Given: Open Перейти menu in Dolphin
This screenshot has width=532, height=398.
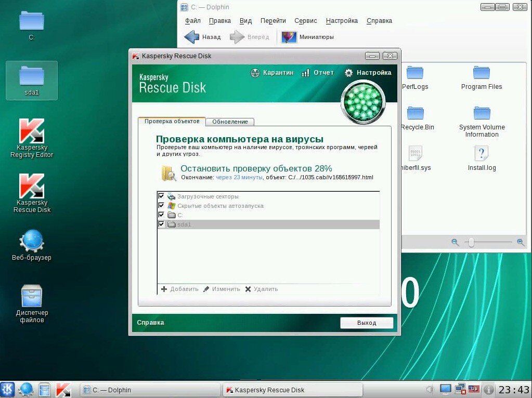Looking at the screenshot, I should (273, 21).
